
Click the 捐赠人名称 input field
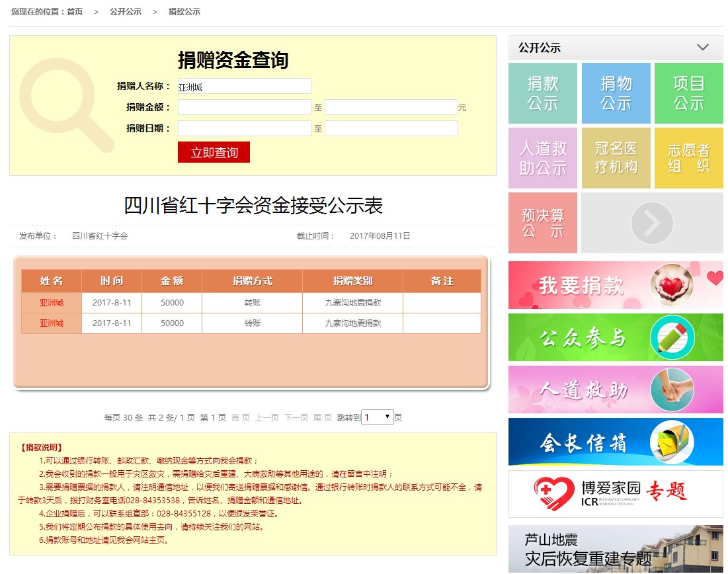click(244, 86)
